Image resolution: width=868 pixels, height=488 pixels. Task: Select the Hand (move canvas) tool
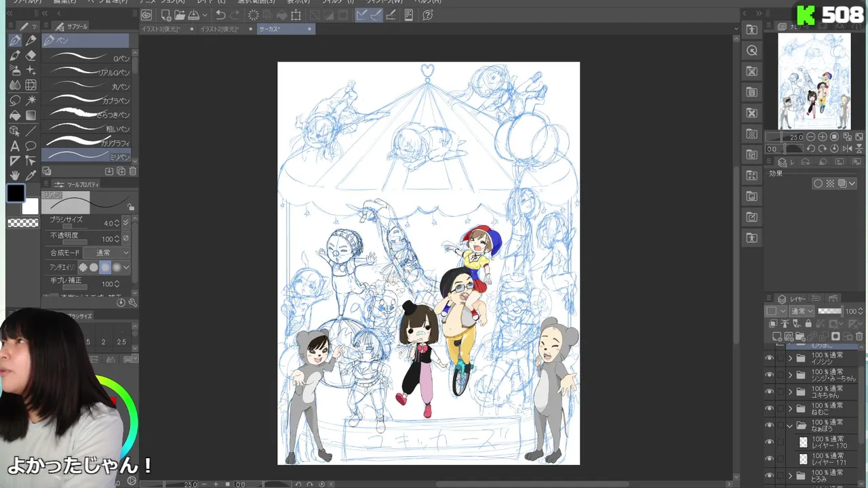(x=15, y=176)
